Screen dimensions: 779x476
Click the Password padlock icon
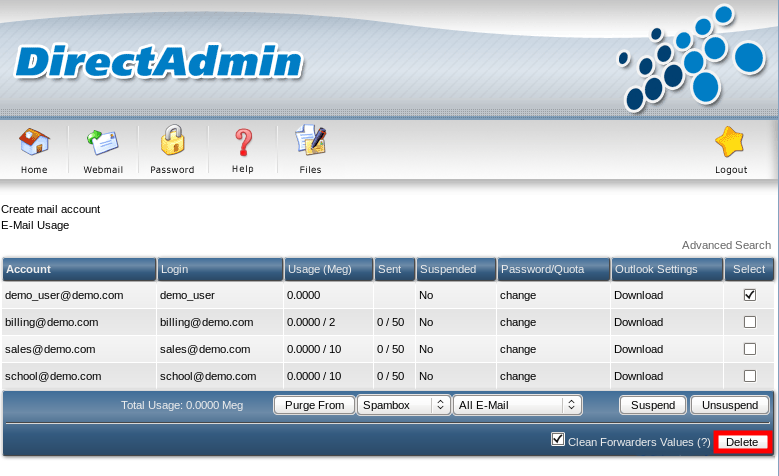tap(172, 143)
